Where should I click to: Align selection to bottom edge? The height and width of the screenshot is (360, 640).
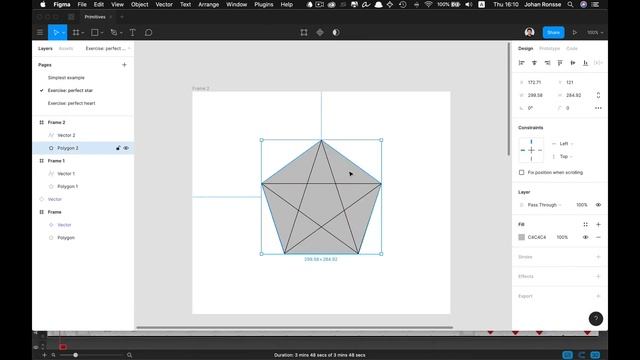tap(586, 62)
